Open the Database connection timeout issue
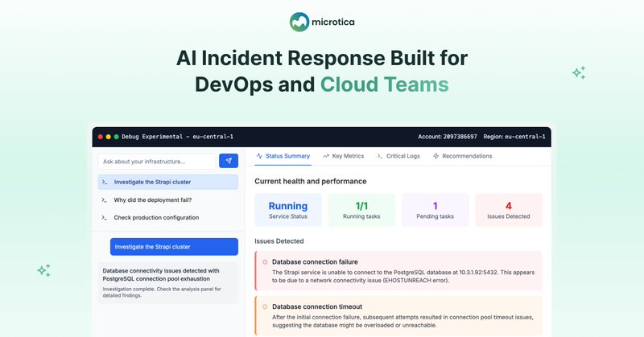Screen dimensions: 644x337 (x=398, y=315)
